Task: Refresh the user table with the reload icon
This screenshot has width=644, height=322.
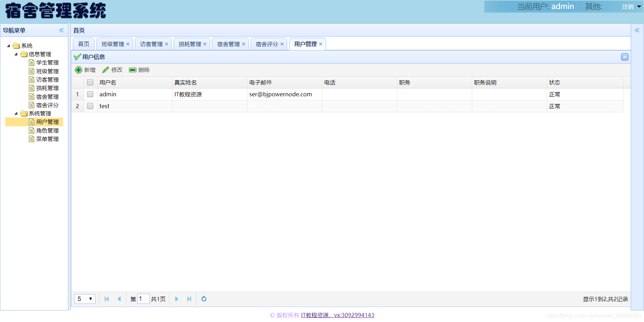Action: pyautogui.click(x=204, y=299)
